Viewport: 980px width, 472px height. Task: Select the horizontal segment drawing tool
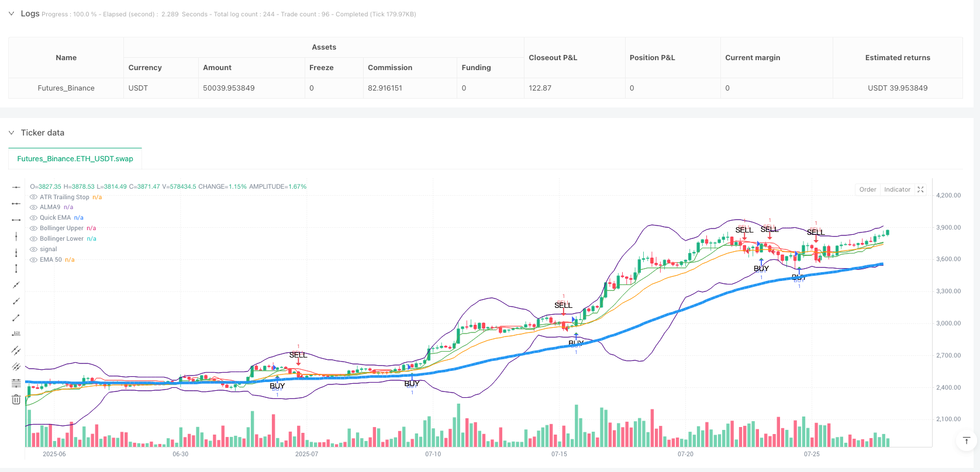pos(16,220)
